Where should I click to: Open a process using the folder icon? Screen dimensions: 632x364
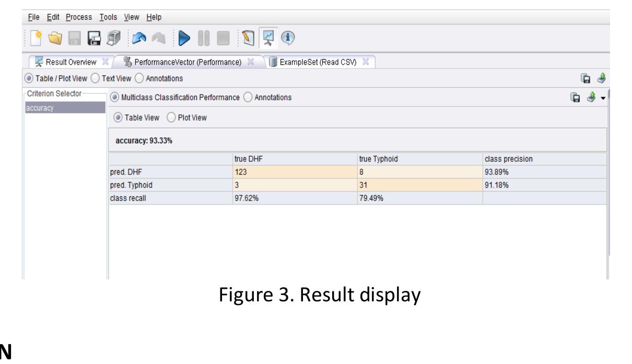coord(56,39)
